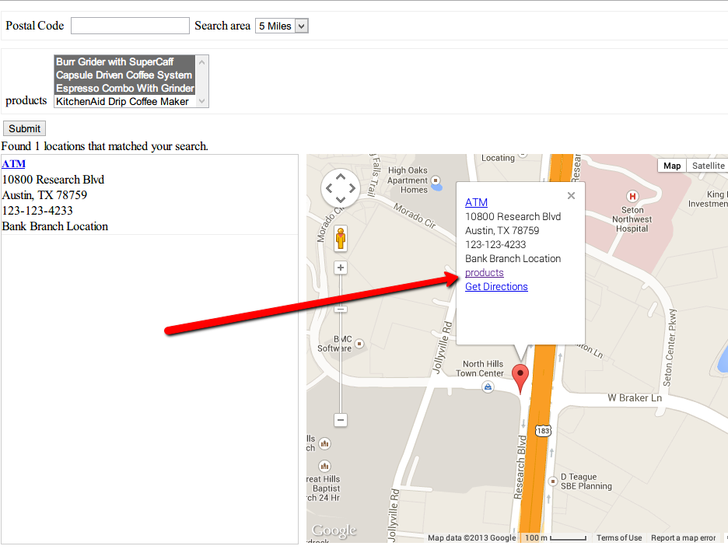Pan the map down with arrow
This screenshot has width=728, height=560.
[341, 200]
